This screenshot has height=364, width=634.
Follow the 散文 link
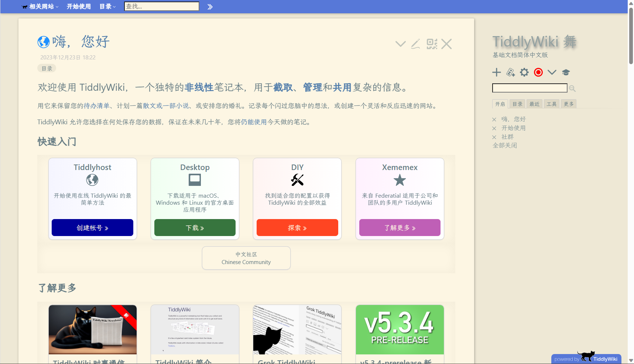150,106
